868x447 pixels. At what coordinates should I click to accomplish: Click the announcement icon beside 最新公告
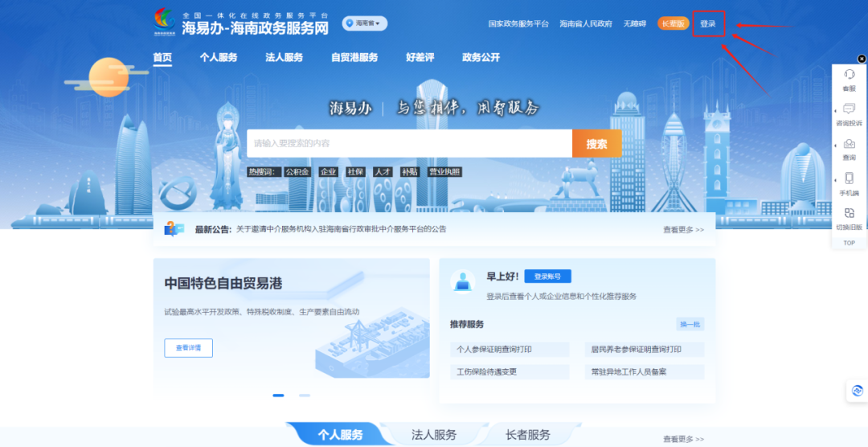tap(174, 229)
